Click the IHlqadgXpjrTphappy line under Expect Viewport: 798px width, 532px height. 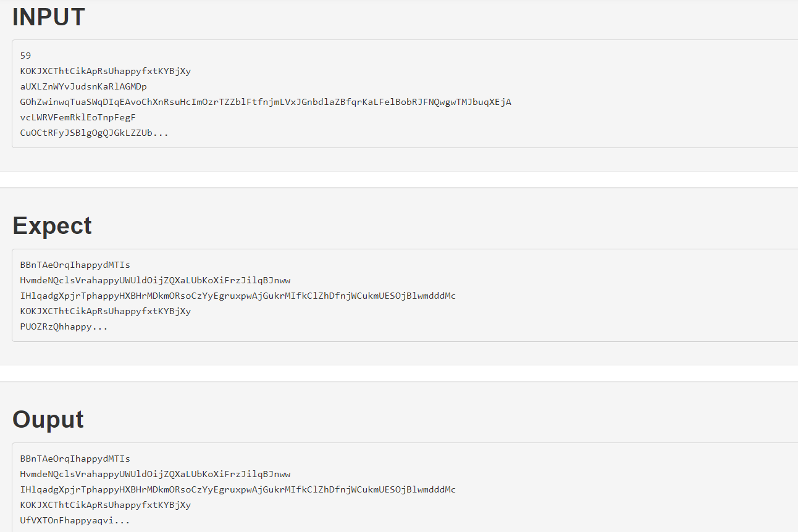coord(238,296)
